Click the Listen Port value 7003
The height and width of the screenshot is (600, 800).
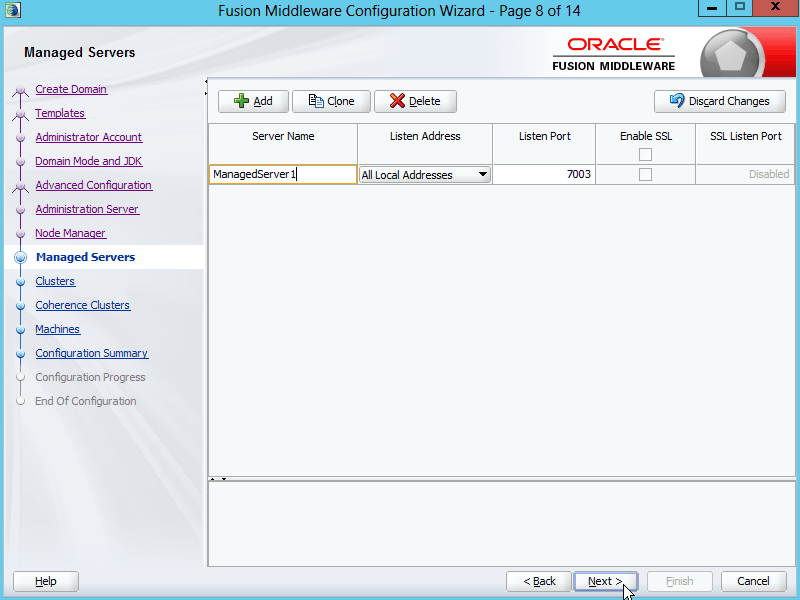pyautogui.click(x=543, y=174)
